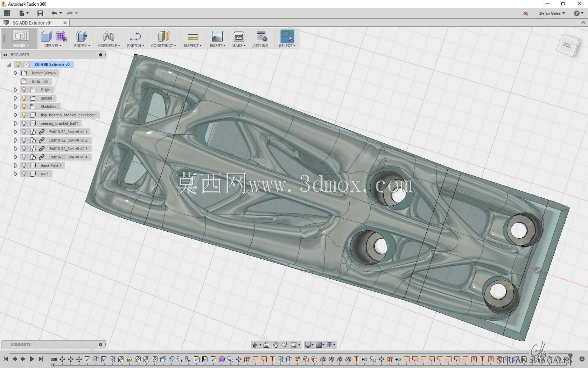Open the MODEL workspace dropdown

point(21,39)
